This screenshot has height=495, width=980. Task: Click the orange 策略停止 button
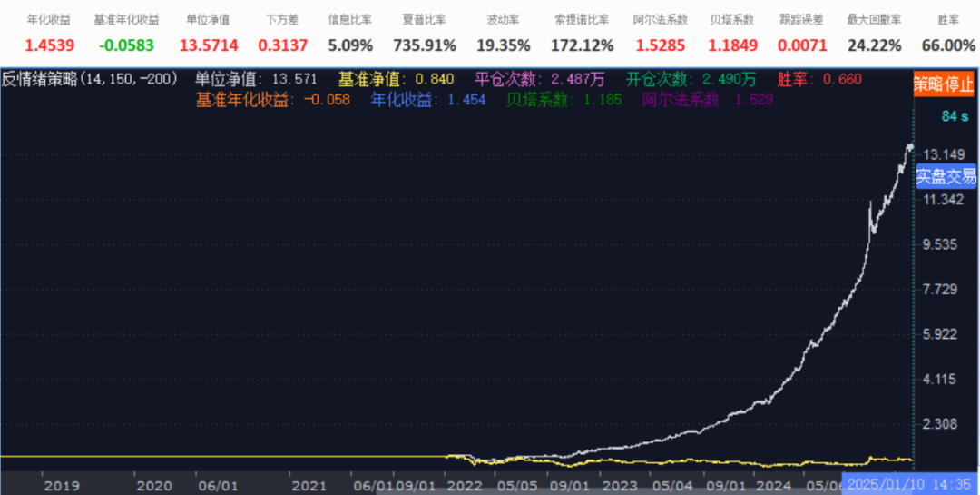(x=944, y=84)
